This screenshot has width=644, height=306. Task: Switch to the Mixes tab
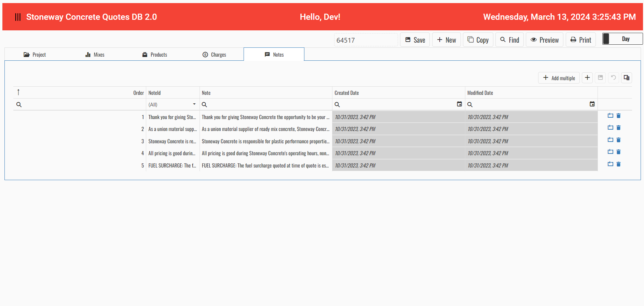tap(95, 55)
